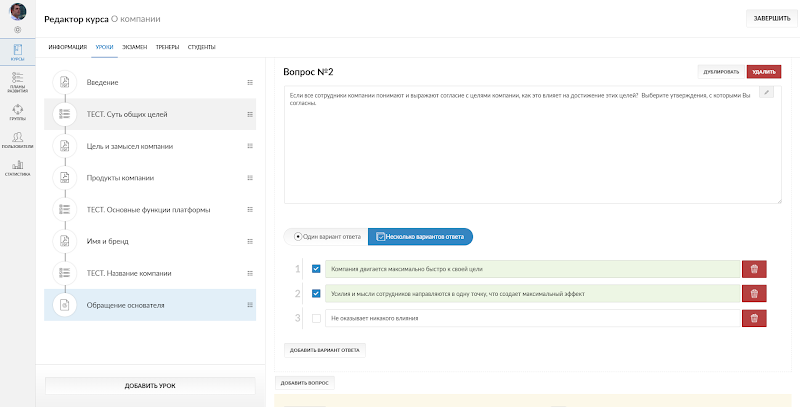Open lesson ТЕСТ. Суть общих целей
800x407 pixels.
150,114
